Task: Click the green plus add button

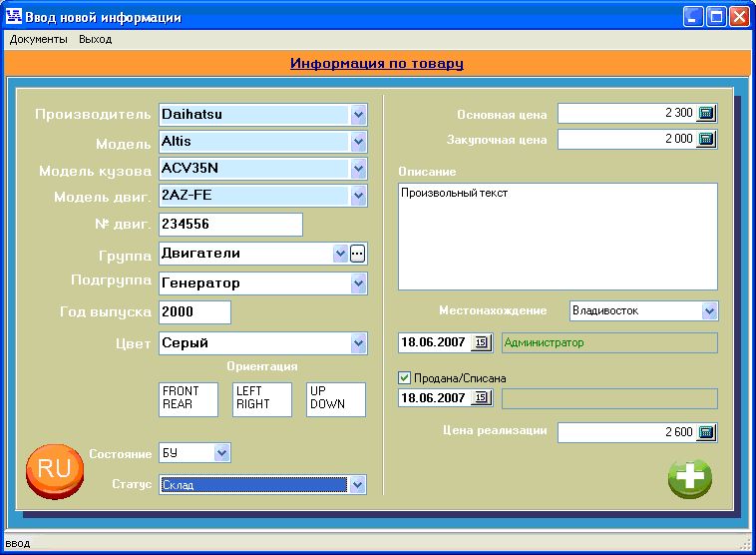Action: (690, 478)
